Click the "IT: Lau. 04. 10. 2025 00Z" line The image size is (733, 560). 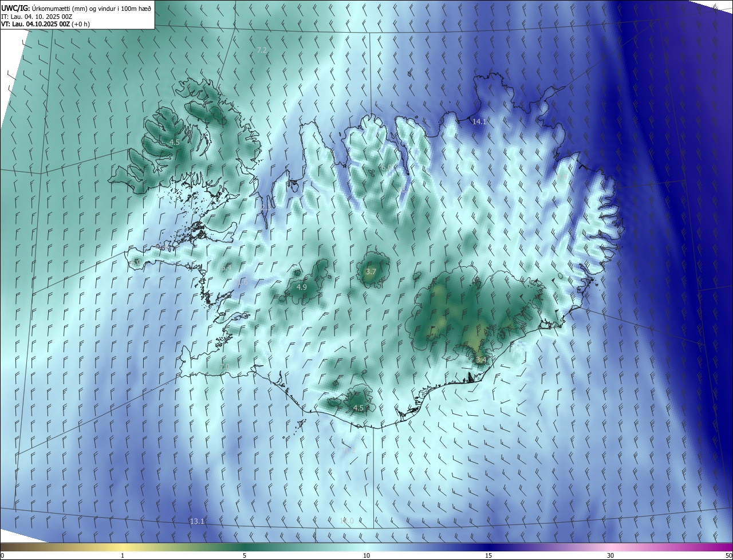point(37,16)
